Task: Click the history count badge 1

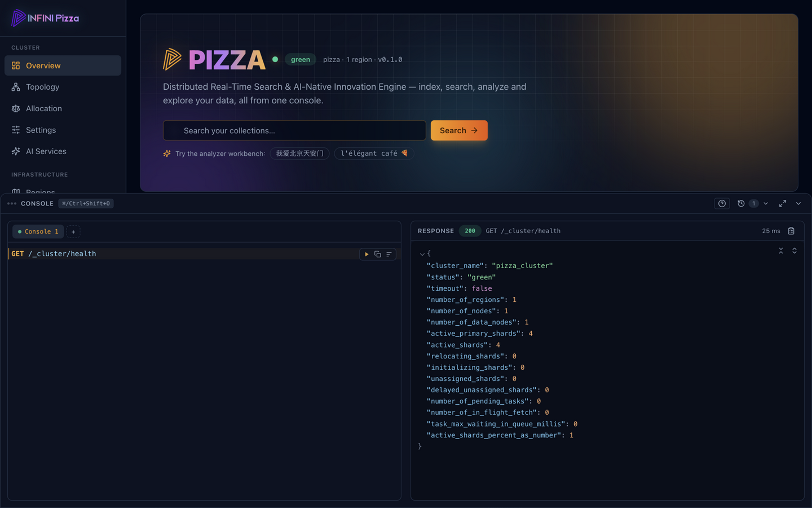Action: click(x=753, y=203)
